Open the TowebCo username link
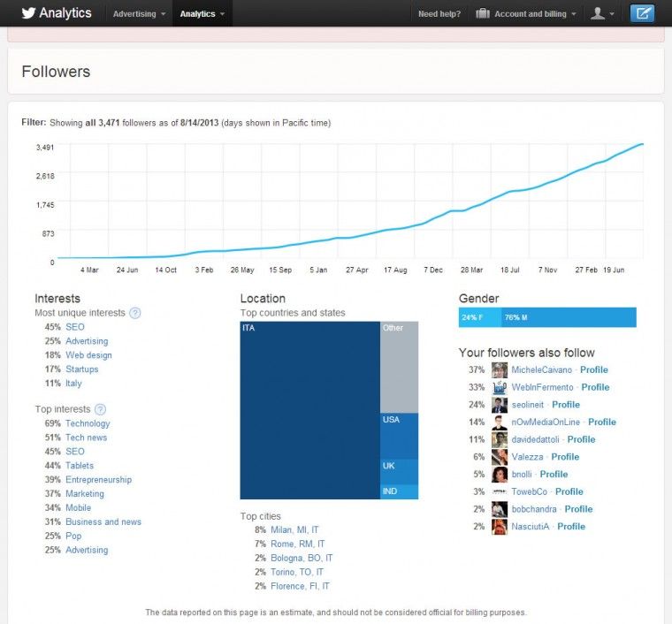This screenshot has height=624, width=672. pos(530,491)
